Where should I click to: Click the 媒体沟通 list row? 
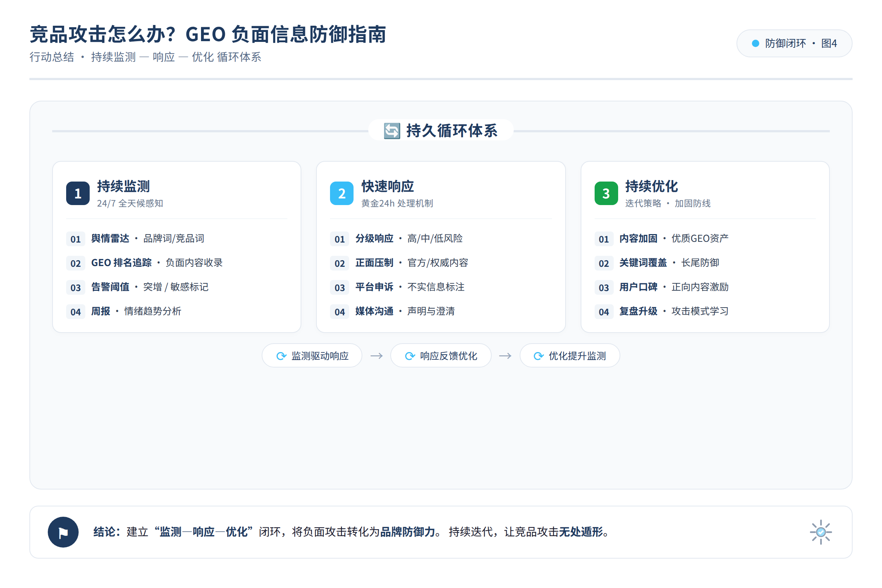(x=441, y=311)
